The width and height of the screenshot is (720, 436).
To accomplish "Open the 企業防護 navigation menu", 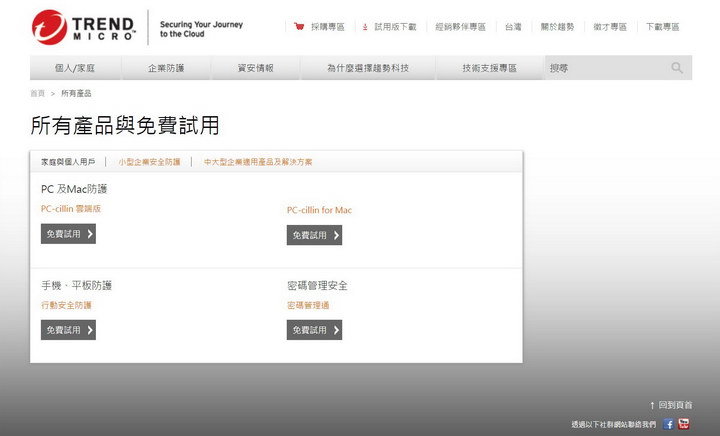I will point(166,68).
